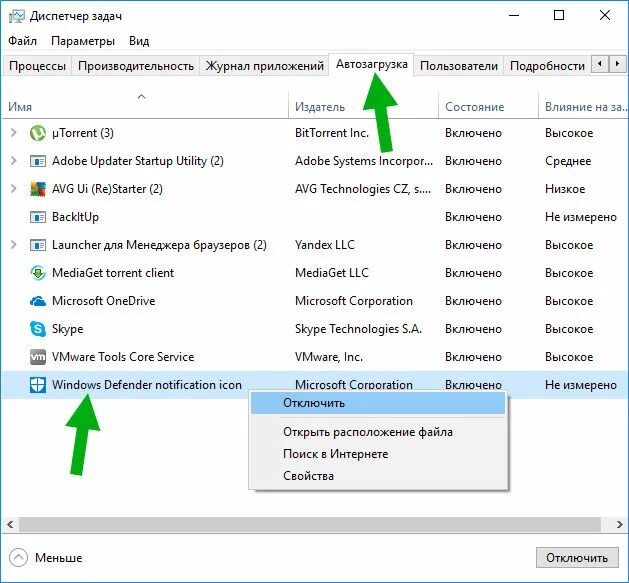Click the Windows Defender notification icon name

(147, 385)
